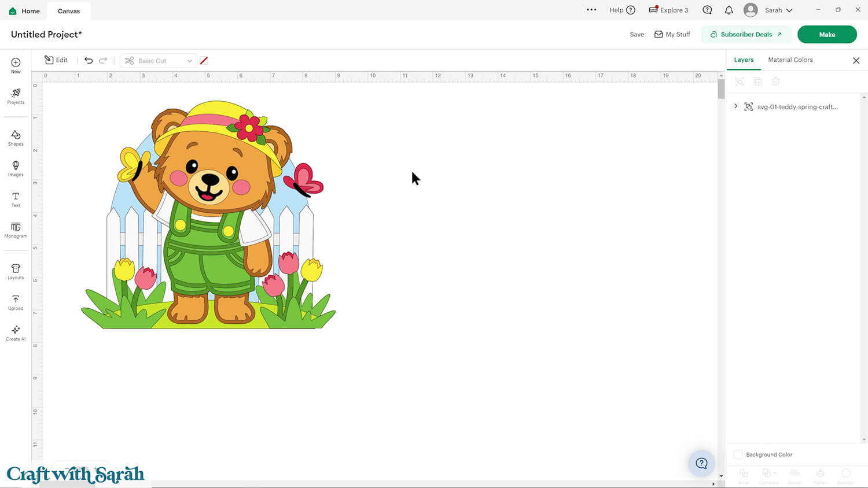
Task: Enable the Background Color checkbox
Action: 738,454
